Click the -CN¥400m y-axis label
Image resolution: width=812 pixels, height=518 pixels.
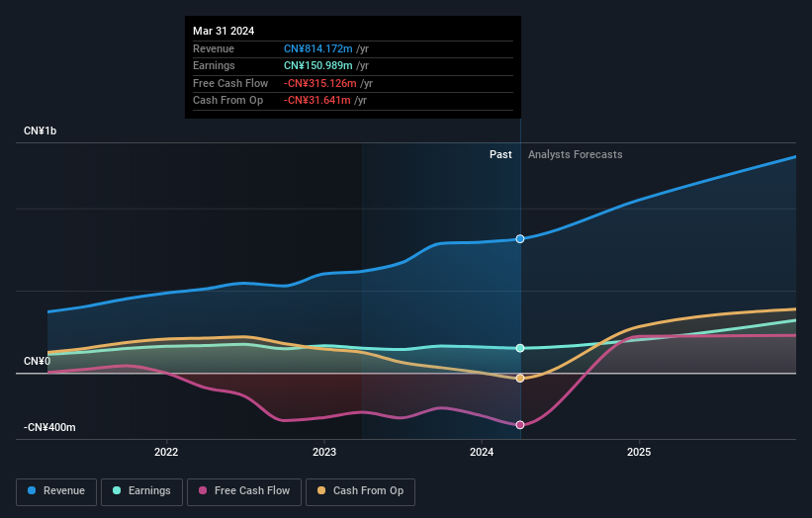click(x=49, y=427)
